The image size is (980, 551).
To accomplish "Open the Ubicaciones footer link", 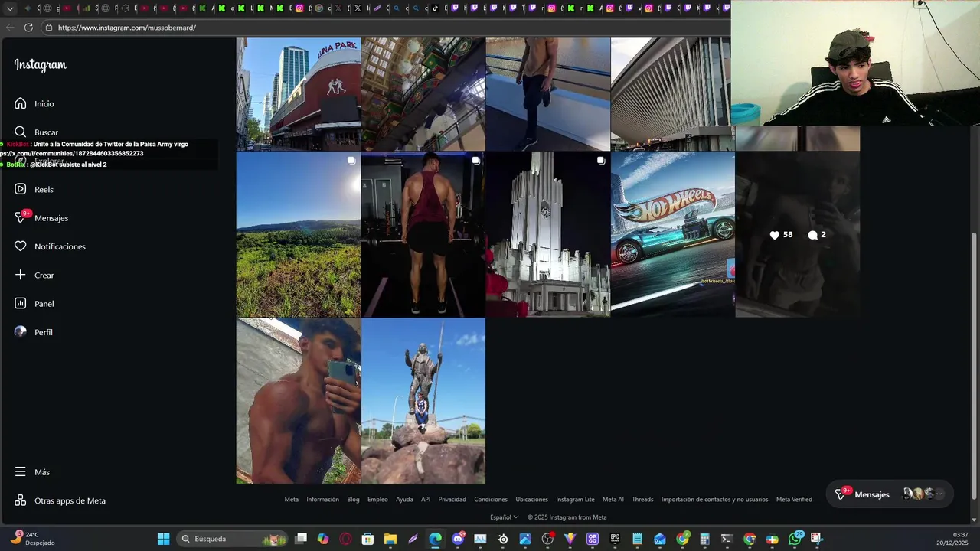I will click(531, 500).
